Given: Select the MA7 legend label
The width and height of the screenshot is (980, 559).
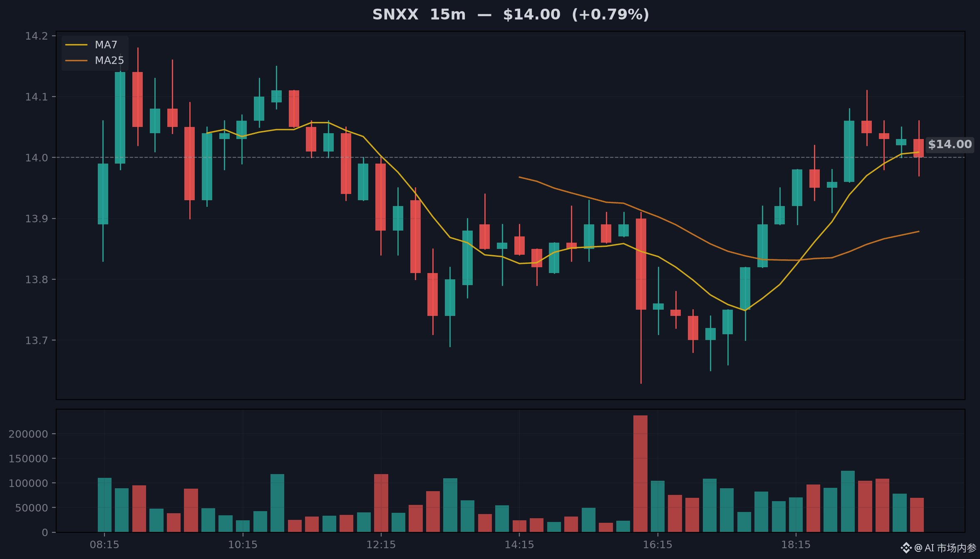Looking at the screenshot, I should (x=106, y=45).
